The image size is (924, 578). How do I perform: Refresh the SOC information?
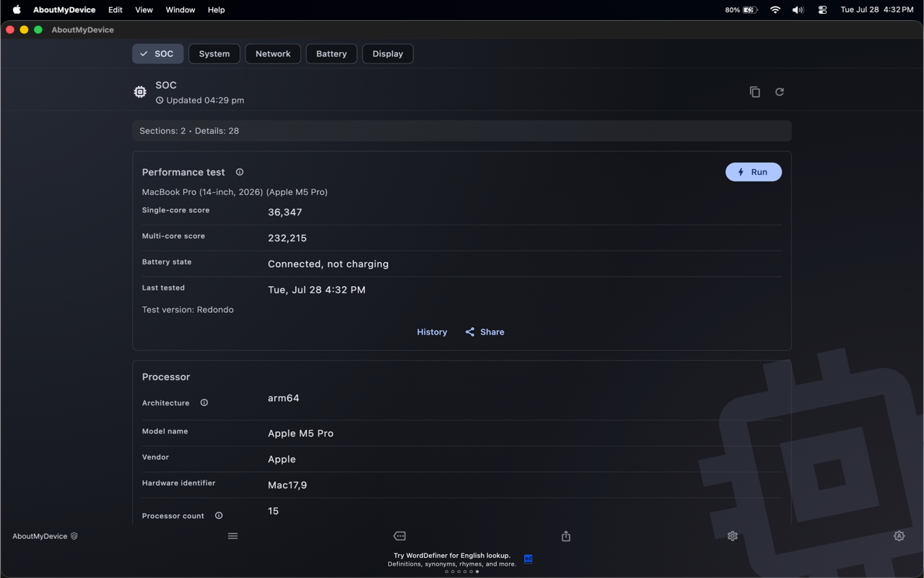pyautogui.click(x=780, y=92)
